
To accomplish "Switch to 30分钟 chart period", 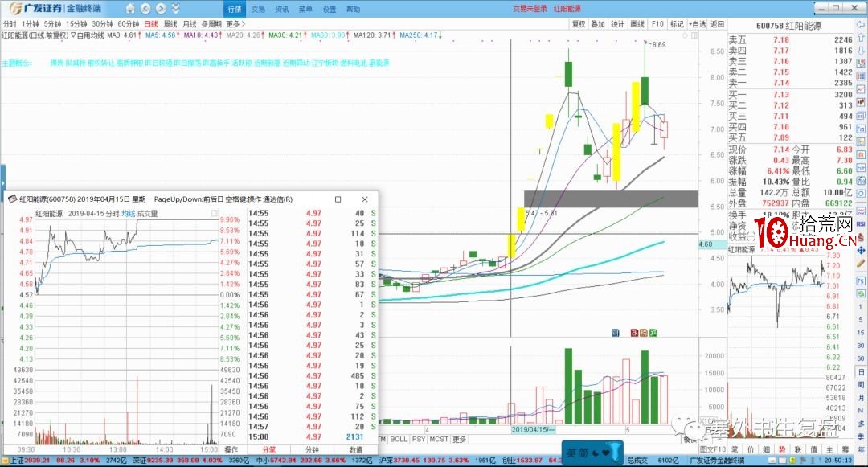I will point(102,24).
